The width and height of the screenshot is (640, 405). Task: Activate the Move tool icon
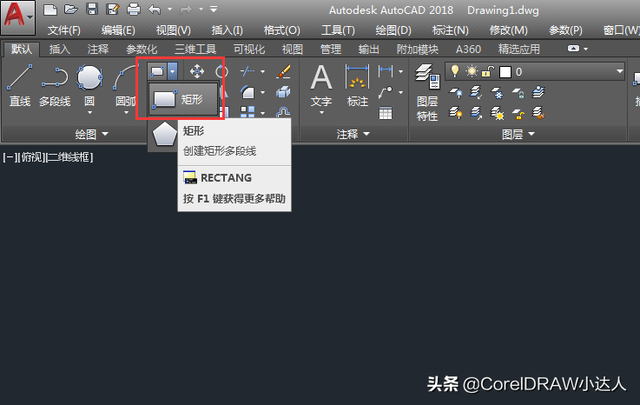tap(197, 71)
